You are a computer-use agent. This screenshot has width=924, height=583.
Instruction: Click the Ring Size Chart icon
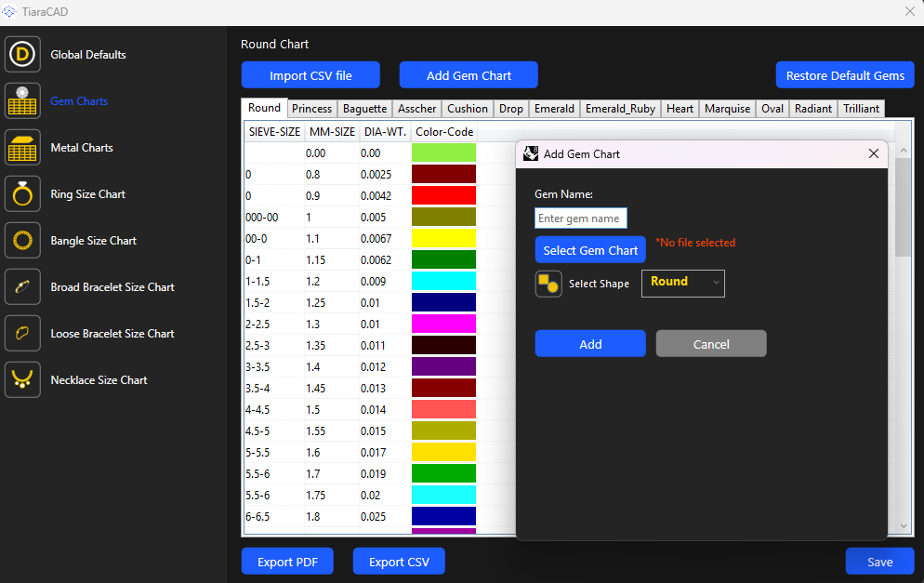[x=22, y=194]
